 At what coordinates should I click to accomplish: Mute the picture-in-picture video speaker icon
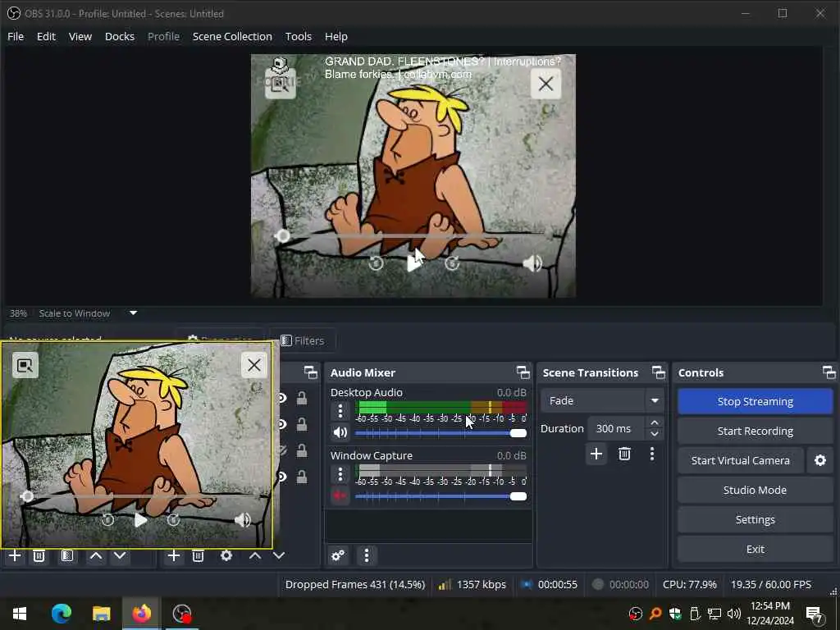[x=243, y=519]
